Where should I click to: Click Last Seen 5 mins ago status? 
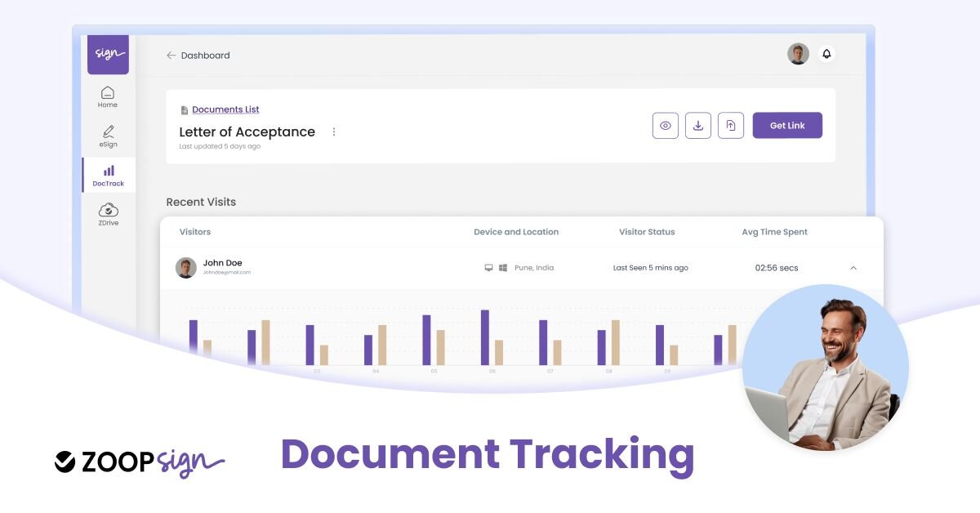[x=651, y=268]
